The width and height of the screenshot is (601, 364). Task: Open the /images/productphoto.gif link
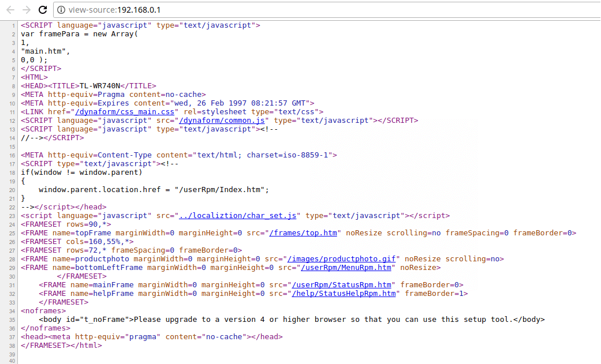(341, 259)
